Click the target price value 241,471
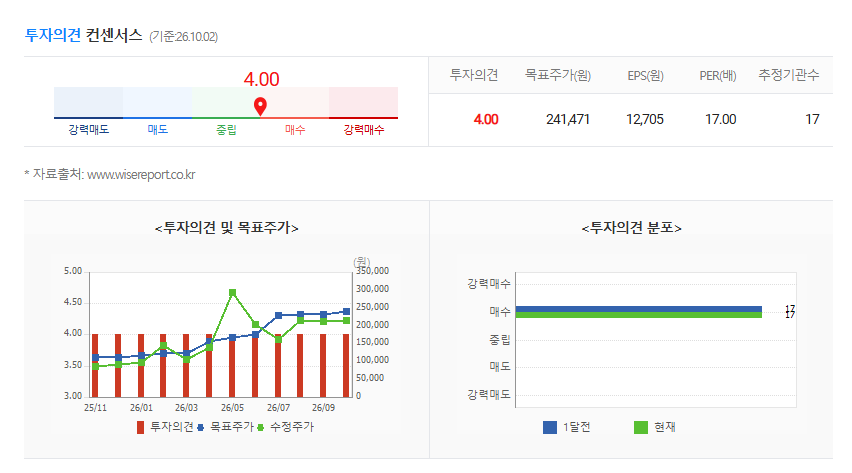 click(568, 119)
